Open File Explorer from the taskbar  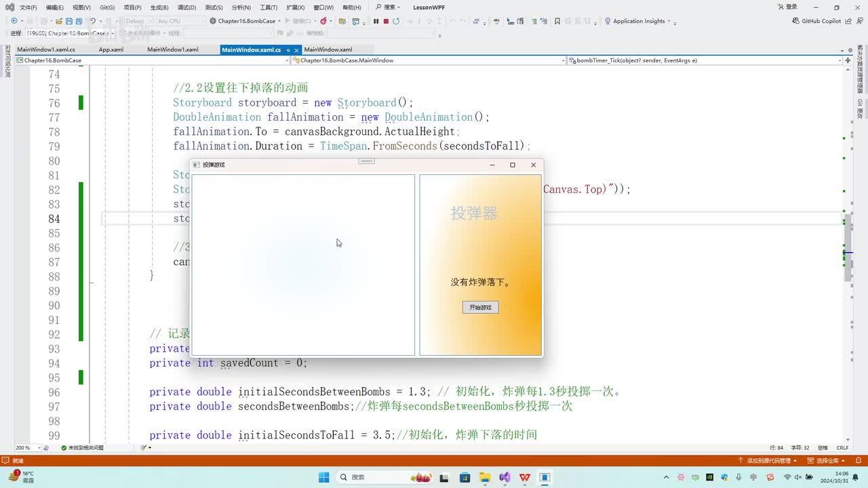(x=485, y=477)
